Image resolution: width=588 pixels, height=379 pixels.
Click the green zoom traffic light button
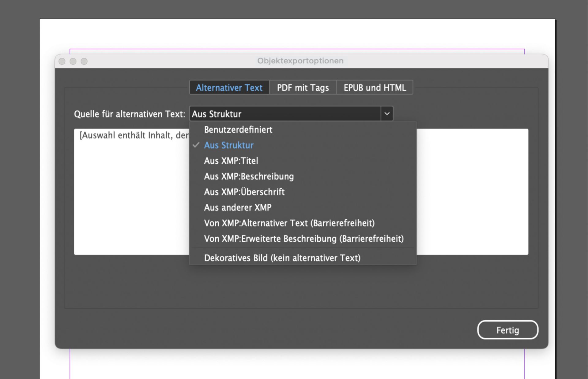tap(85, 61)
